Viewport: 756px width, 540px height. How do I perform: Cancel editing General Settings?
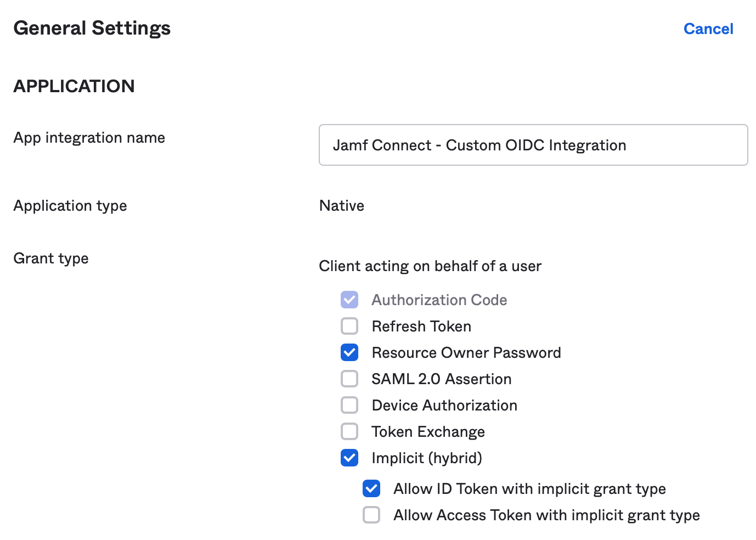coord(708,29)
